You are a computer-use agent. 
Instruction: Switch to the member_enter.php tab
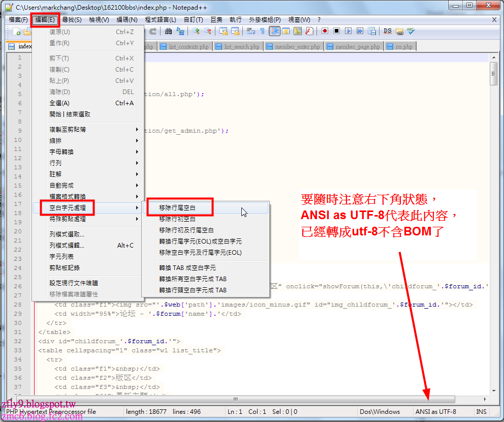click(294, 47)
